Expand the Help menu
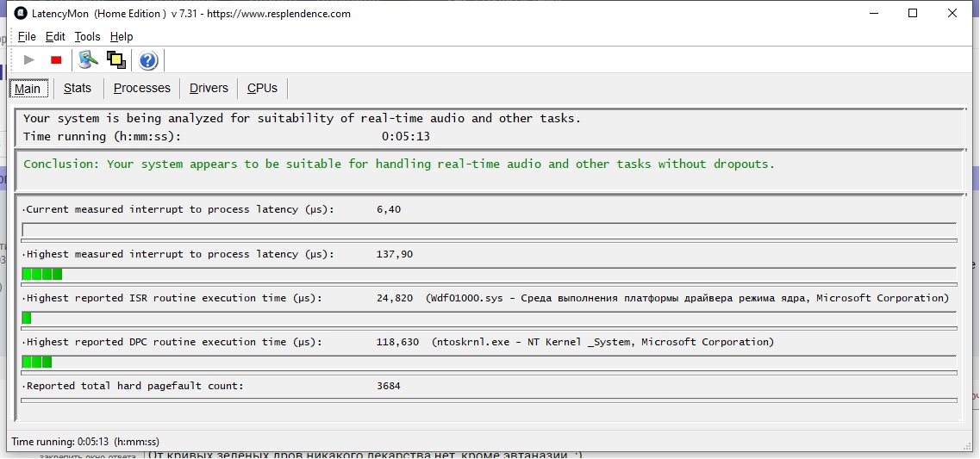The height and width of the screenshot is (459, 980). pyautogui.click(x=122, y=36)
